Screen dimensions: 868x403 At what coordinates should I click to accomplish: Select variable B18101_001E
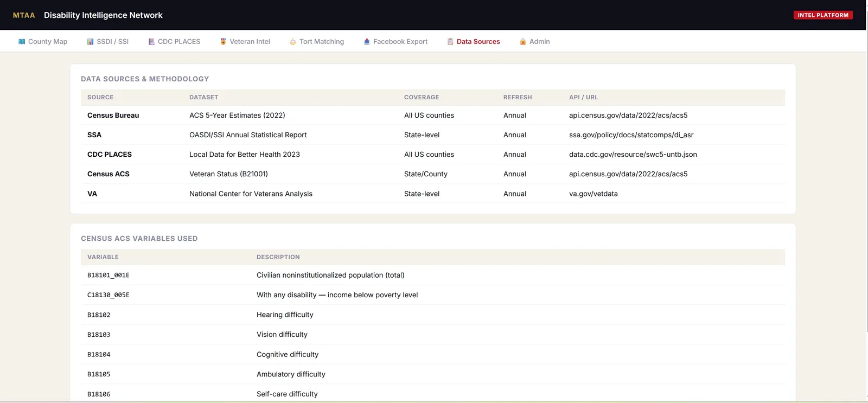[108, 276]
